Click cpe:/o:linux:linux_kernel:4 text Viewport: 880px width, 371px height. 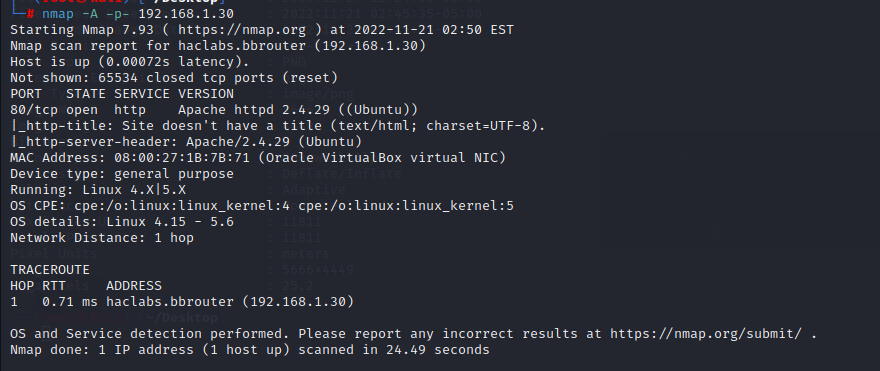[182, 206]
